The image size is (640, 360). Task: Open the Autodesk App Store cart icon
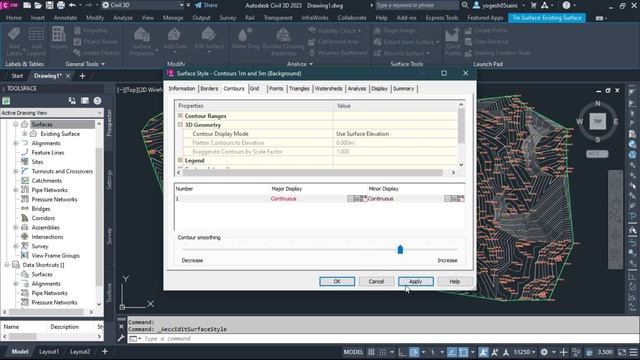tap(533, 5)
